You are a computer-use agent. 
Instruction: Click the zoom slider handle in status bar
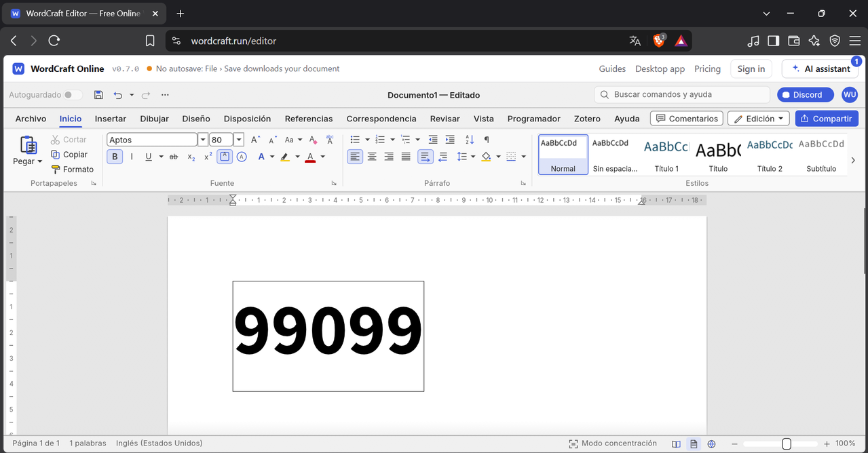[x=787, y=444]
